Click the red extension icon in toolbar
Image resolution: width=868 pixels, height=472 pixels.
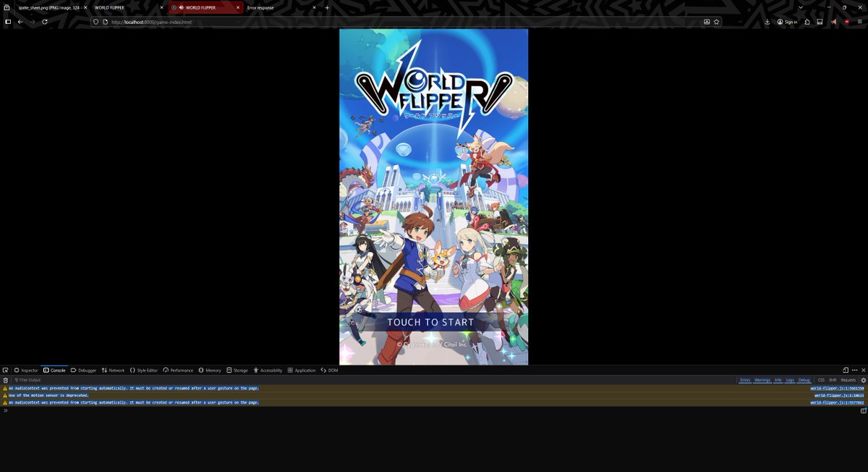tap(847, 22)
